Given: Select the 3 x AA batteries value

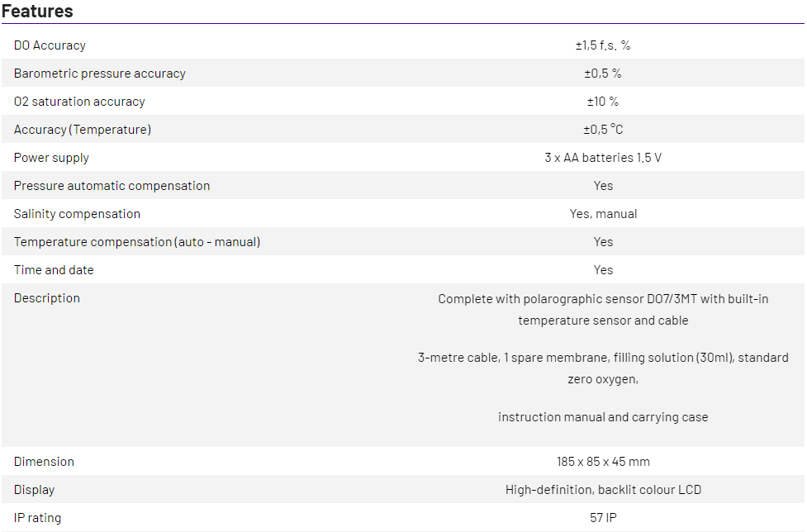Looking at the screenshot, I should [x=603, y=158].
